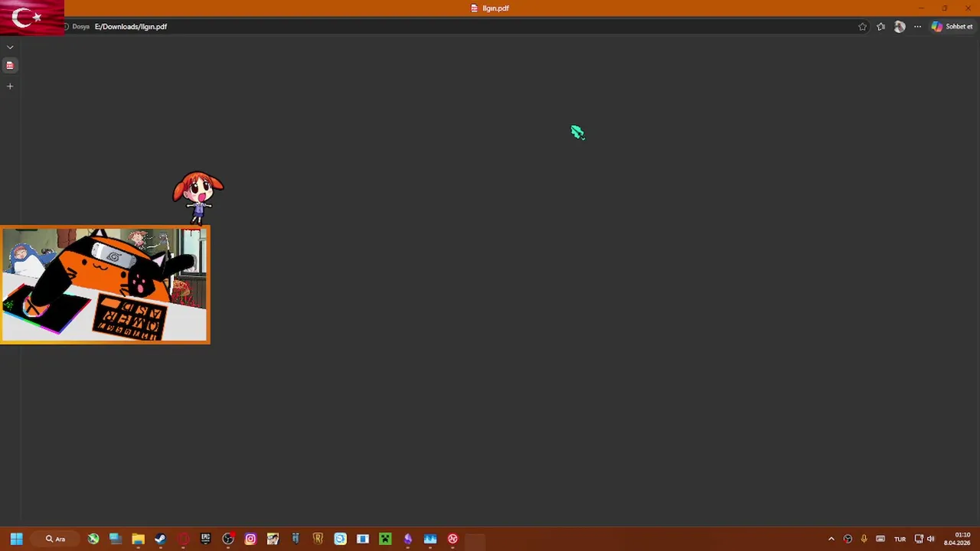Launch Steam from taskbar
The width and height of the screenshot is (980, 551).
pyautogui.click(x=160, y=539)
